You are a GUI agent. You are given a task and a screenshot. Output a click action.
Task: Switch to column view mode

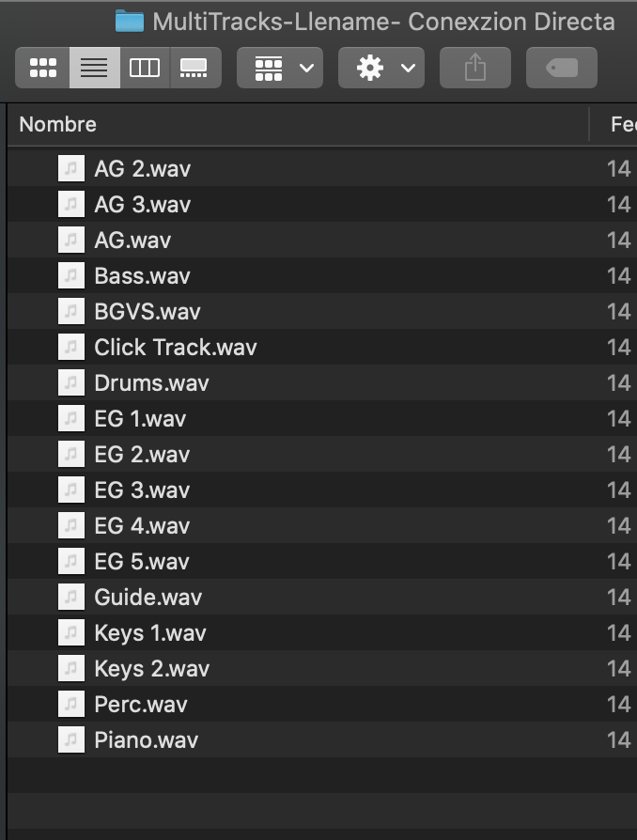[x=145, y=68]
